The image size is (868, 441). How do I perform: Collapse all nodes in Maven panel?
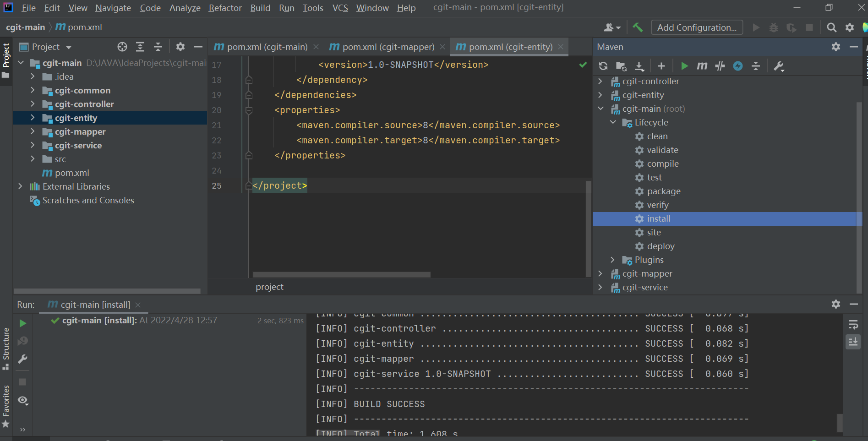(756, 66)
